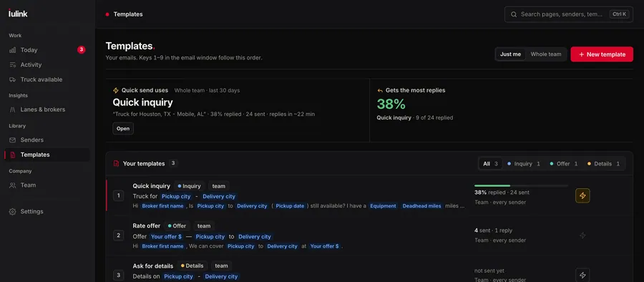Select Templates in the sidebar
Image resolution: width=644 pixels, height=282 pixels.
[47, 155]
